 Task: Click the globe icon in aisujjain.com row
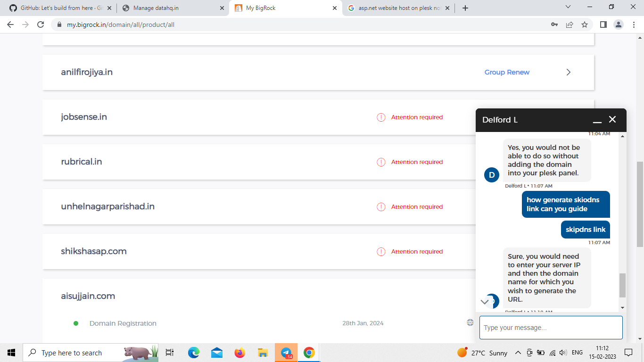[x=470, y=323]
